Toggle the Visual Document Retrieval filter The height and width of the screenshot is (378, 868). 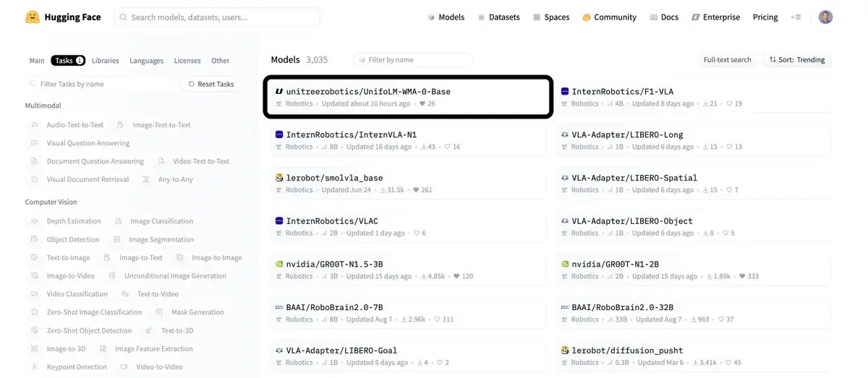[x=80, y=179]
